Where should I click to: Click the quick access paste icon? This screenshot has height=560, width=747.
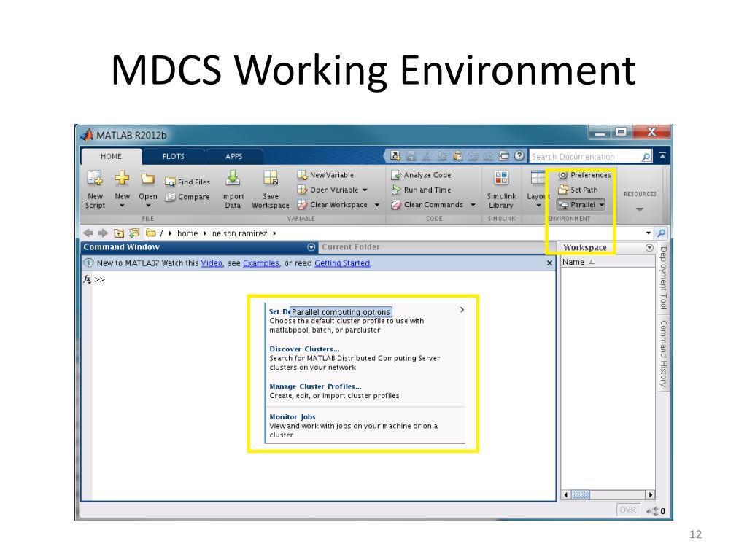(458, 156)
